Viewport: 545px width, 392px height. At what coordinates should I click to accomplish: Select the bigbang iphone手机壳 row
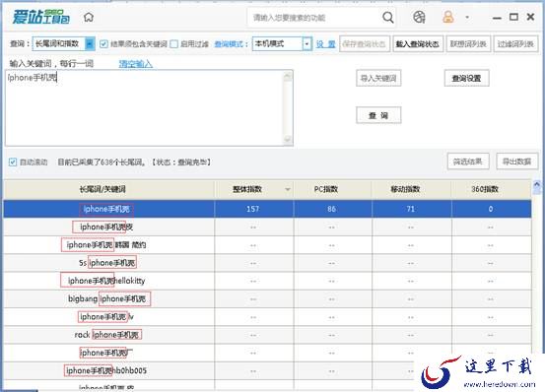(267, 298)
